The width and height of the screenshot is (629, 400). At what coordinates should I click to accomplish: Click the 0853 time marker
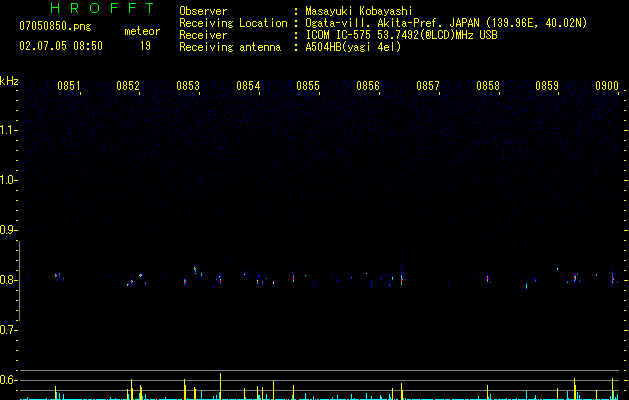188,85
